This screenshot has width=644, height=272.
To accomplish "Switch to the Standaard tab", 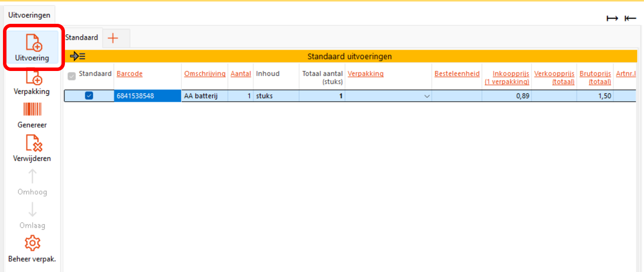I will 82,38.
